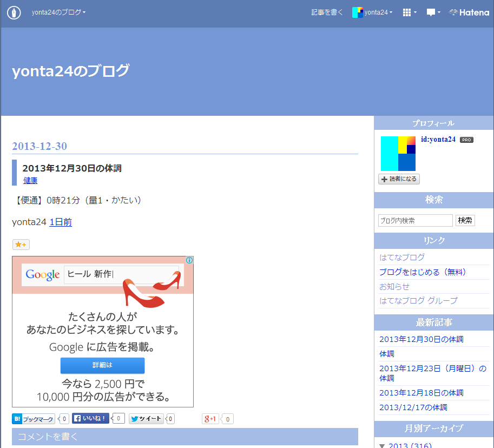Open the yonta24のブログ title dropdown
The height and width of the screenshot is (448, 494).
pyautogui.click(x=60, y=12)
